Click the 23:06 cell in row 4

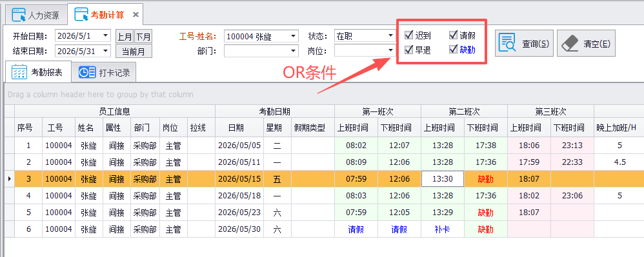[572, 196]
